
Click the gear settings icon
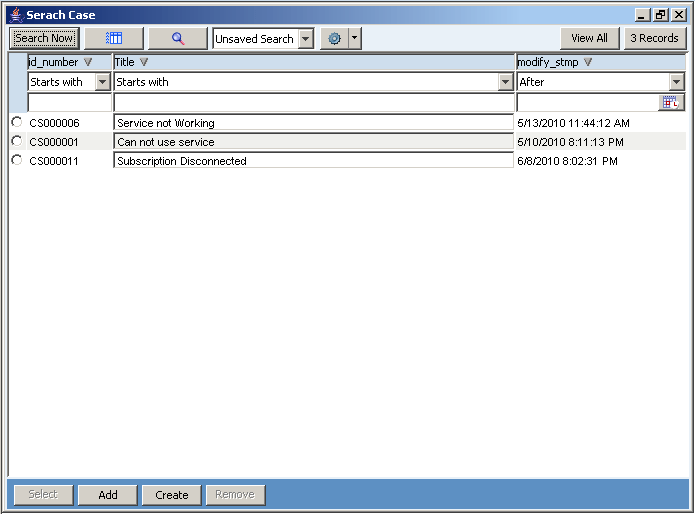coord(334,38)
